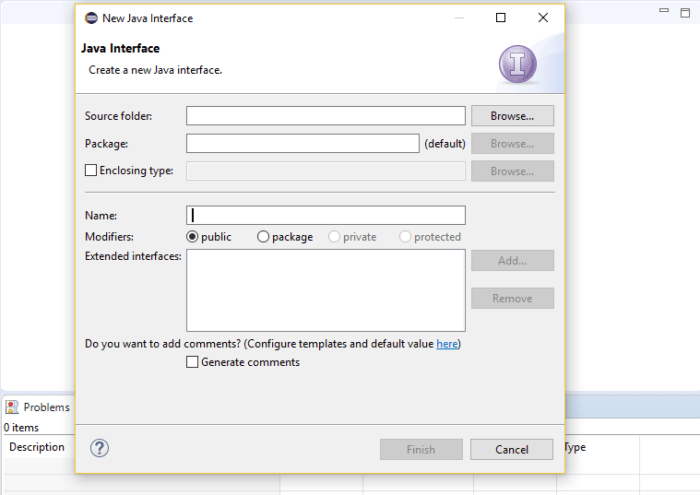Click the Problems view icon
The height and width of the screenshot is (495, 700).
point(12,407)
